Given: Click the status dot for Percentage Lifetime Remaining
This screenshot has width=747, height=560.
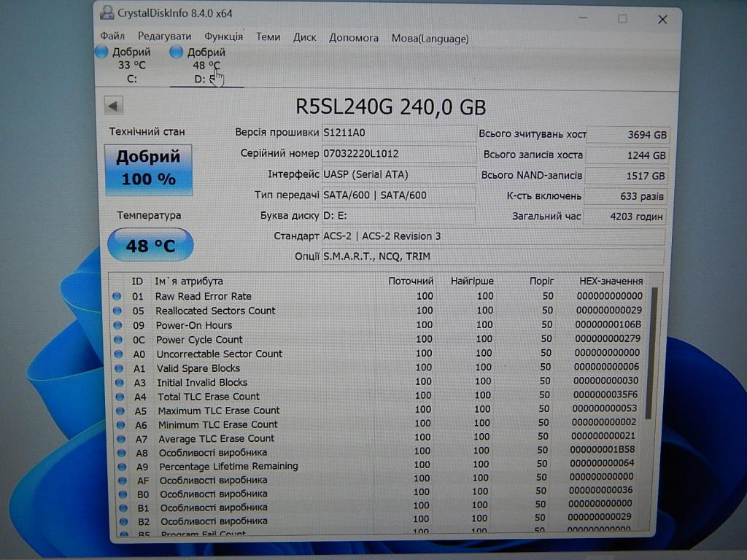Looking at the screenshot, I should tap(123, 467).
